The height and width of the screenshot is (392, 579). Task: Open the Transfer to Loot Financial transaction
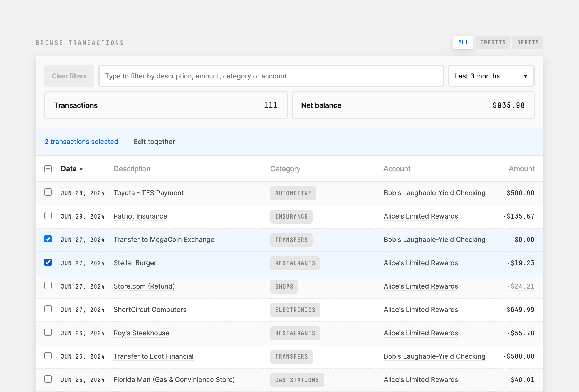point(154,356)
